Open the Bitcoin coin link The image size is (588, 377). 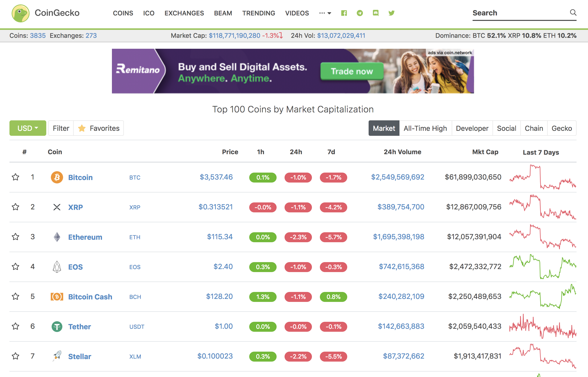click(80, 177)
